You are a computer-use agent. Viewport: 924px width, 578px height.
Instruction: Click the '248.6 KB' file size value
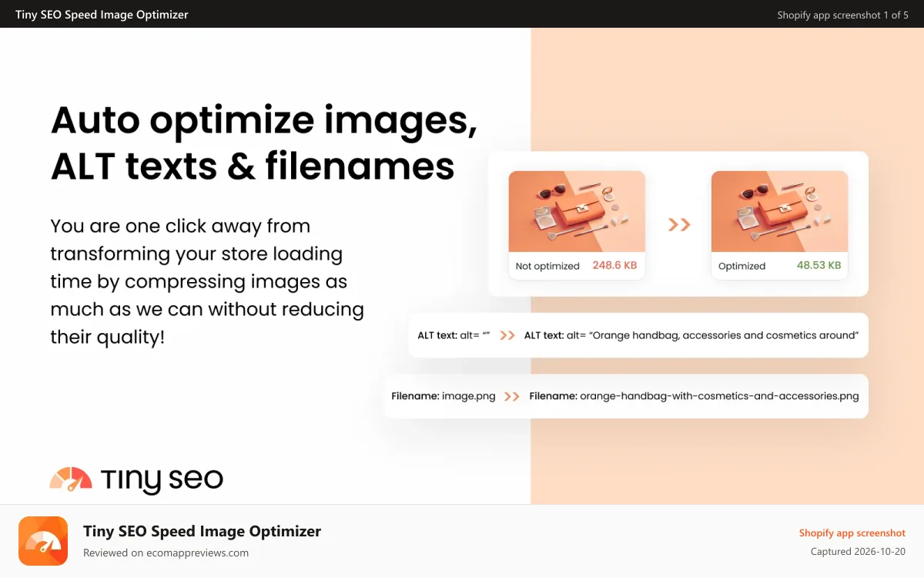click(614, 265)
